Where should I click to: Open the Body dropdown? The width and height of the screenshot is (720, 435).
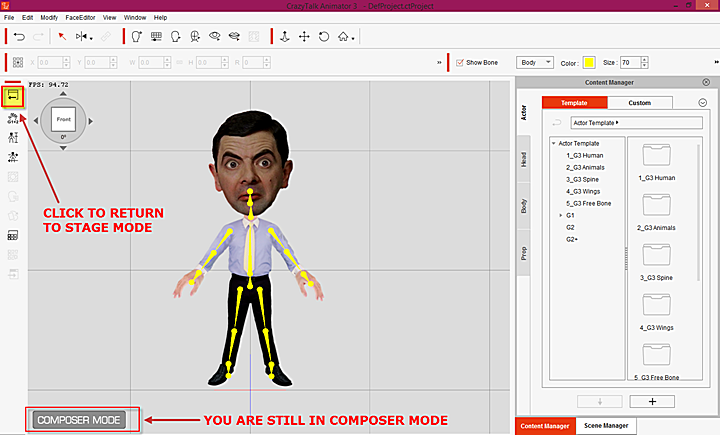[533, 62]
